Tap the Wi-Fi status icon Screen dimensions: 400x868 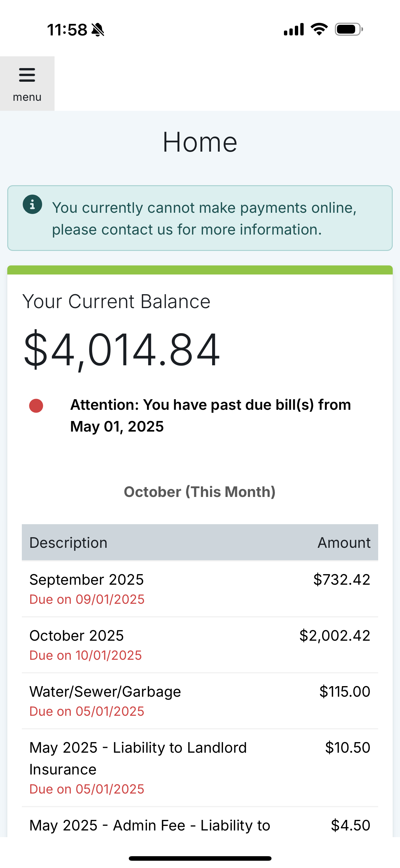click(319, 29)
